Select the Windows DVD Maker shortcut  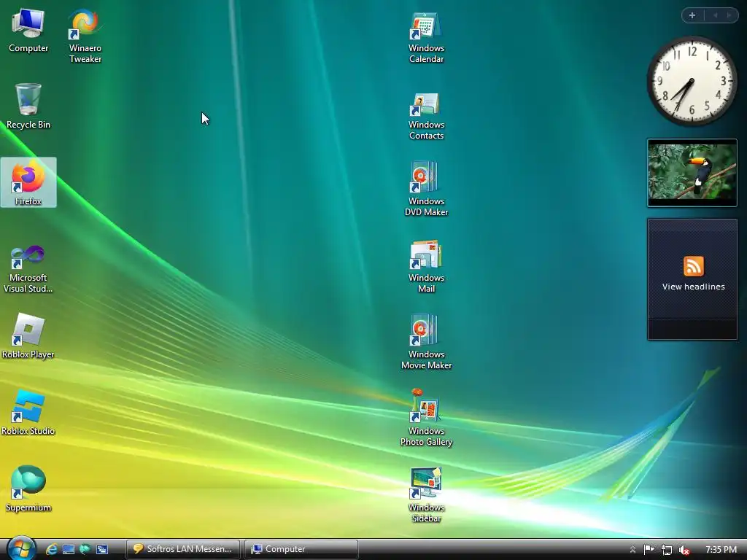[426, 189]
